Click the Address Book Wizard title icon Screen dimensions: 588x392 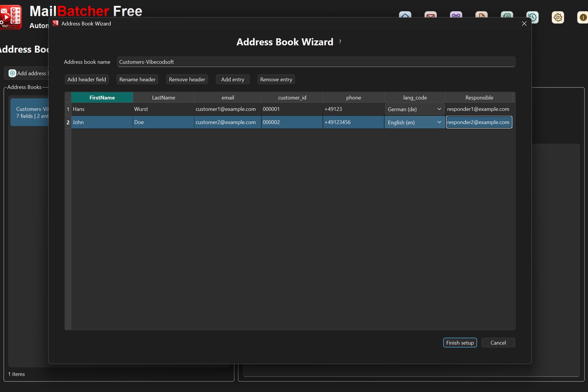[x=56, y=23]
